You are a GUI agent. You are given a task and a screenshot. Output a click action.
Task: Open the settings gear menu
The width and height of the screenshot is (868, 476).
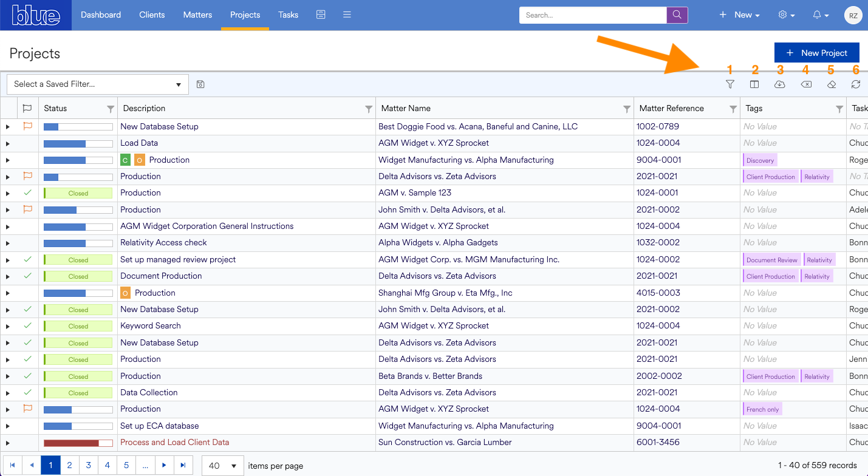pyautogui.click(x=787, y=15)
